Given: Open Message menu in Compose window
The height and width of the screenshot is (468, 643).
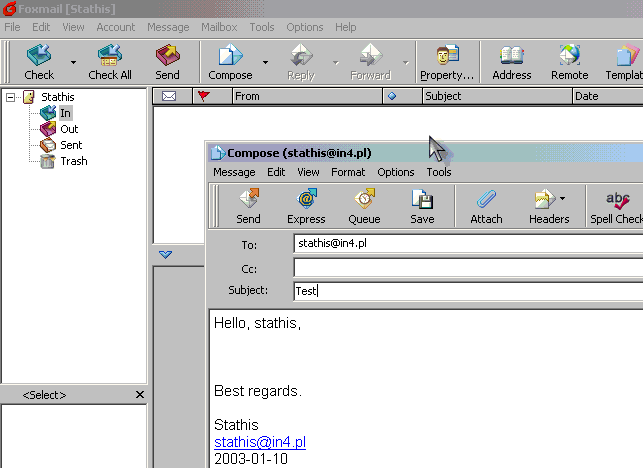Looking at the screenshot, I should [234, 172].
